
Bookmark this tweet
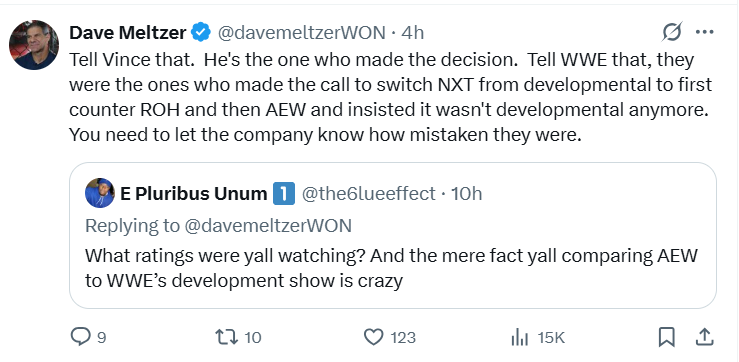tap(666, 337)
